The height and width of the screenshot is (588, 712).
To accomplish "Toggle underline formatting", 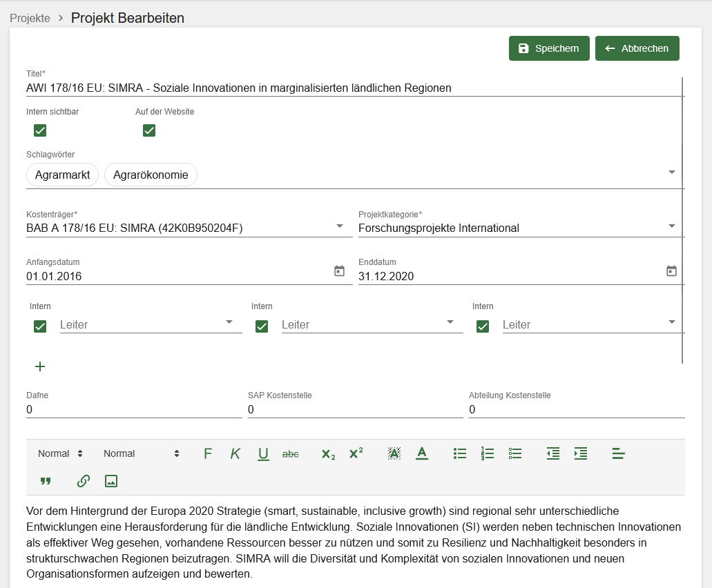I will coord(263,453).
